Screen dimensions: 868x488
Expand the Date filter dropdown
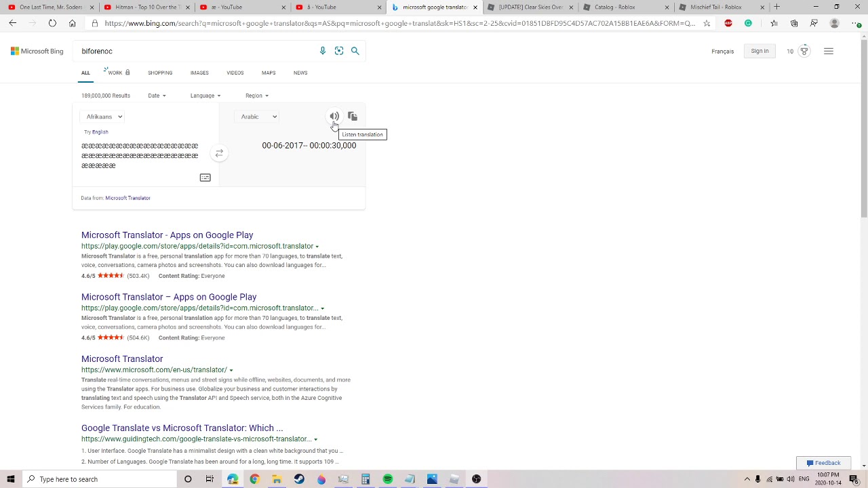(157, 96)
